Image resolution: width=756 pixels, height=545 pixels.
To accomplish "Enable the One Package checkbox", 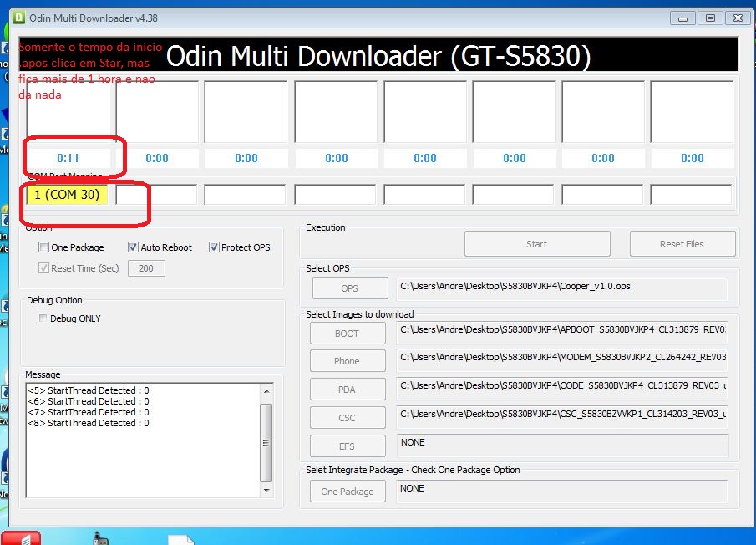I will click(44, 247).
